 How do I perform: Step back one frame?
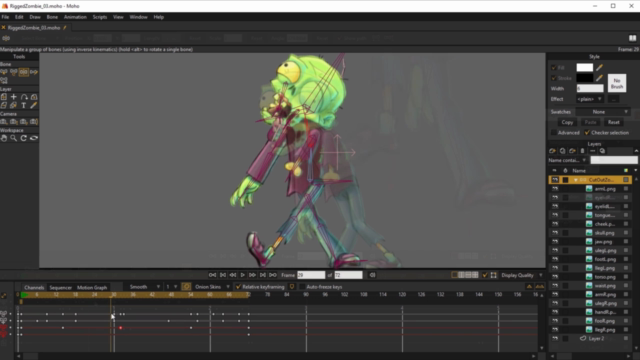tap(233, 275)
